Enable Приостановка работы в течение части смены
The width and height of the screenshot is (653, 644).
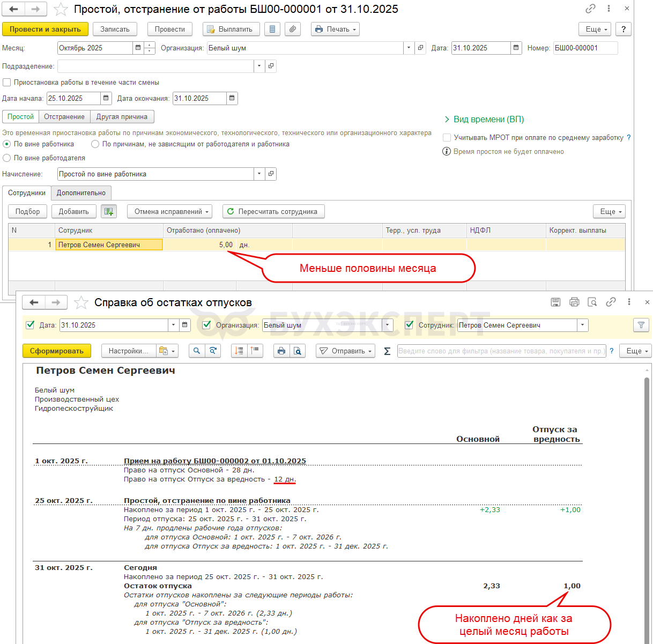point(7,83)
